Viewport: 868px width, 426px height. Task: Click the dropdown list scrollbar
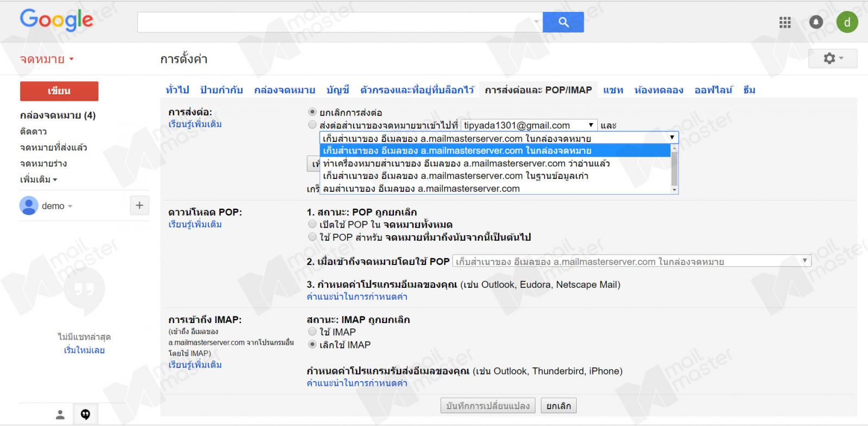674,169
